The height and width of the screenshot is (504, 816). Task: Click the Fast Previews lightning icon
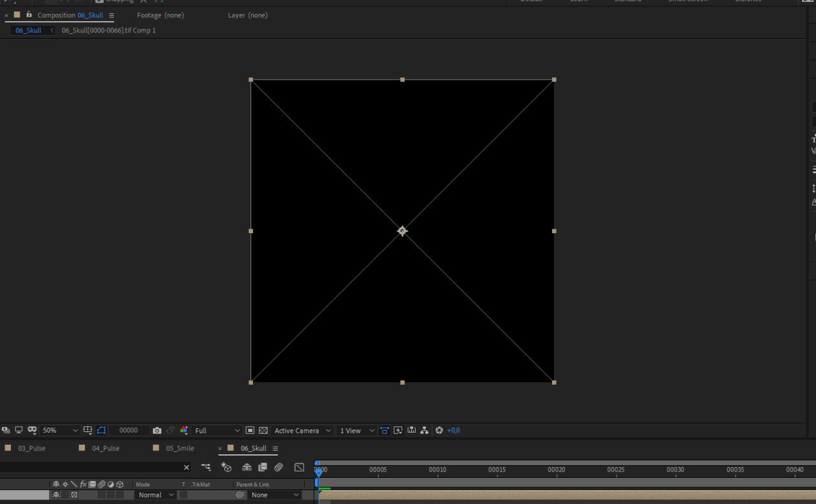click(x=398, y=431)
